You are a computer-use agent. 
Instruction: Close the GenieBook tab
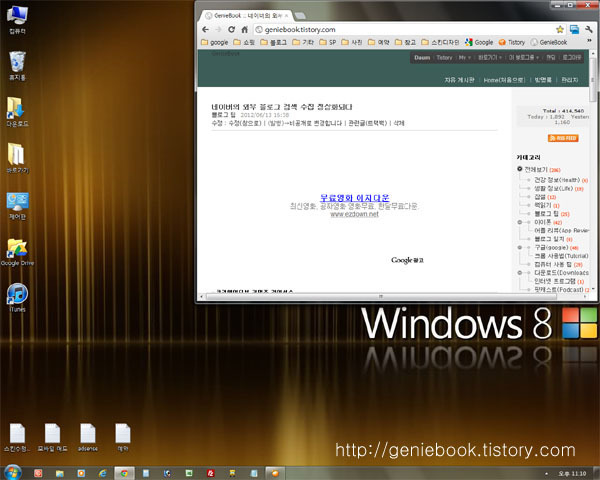tap(286, 16)
